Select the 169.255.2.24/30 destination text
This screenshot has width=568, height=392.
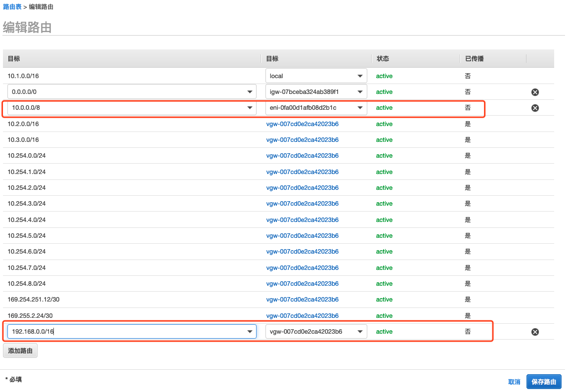click(30, 316)
